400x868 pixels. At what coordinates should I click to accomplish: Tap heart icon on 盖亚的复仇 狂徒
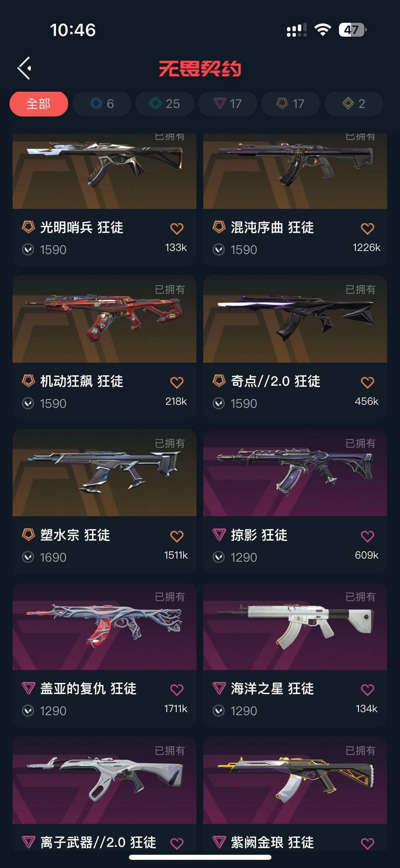[x=177, y=690]
